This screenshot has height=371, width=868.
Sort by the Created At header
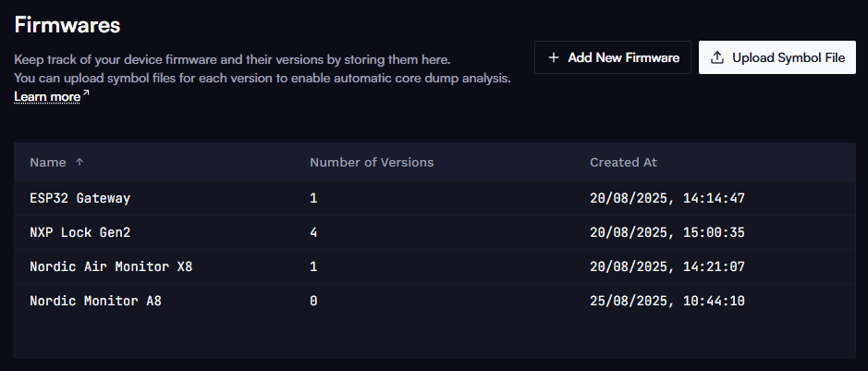623,162
